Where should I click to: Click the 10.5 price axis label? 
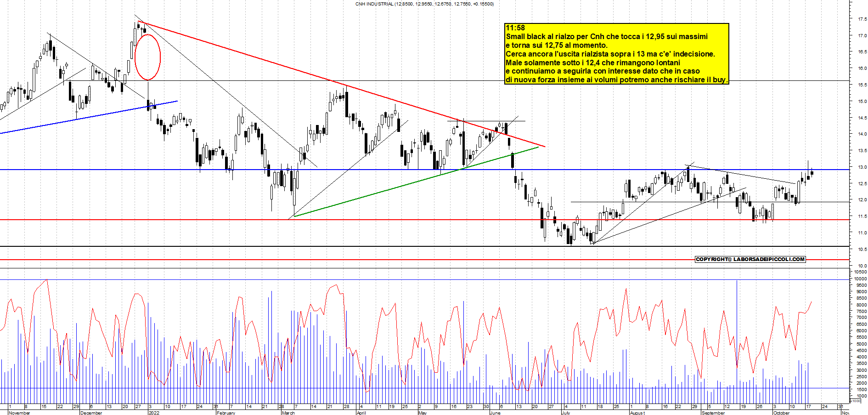[862, 250]
